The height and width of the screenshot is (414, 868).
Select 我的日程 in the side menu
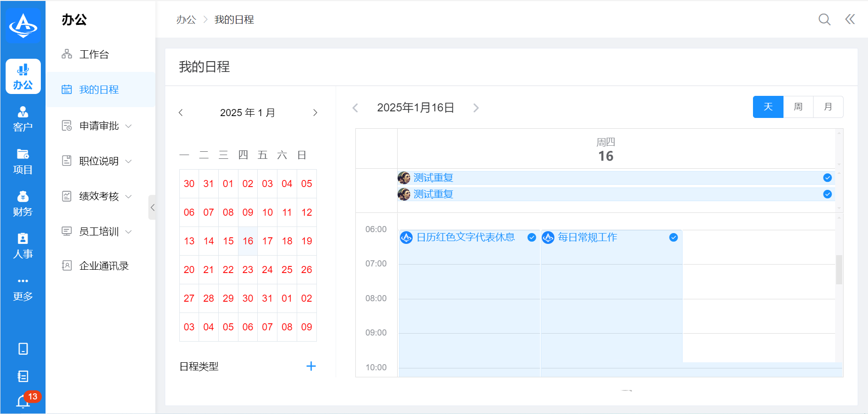[x=100, y=89]
